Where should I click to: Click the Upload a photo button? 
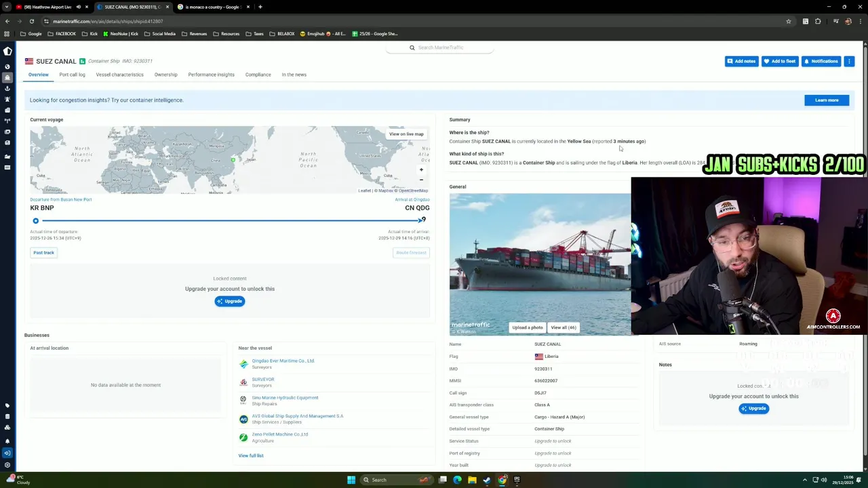click(528, 327)
